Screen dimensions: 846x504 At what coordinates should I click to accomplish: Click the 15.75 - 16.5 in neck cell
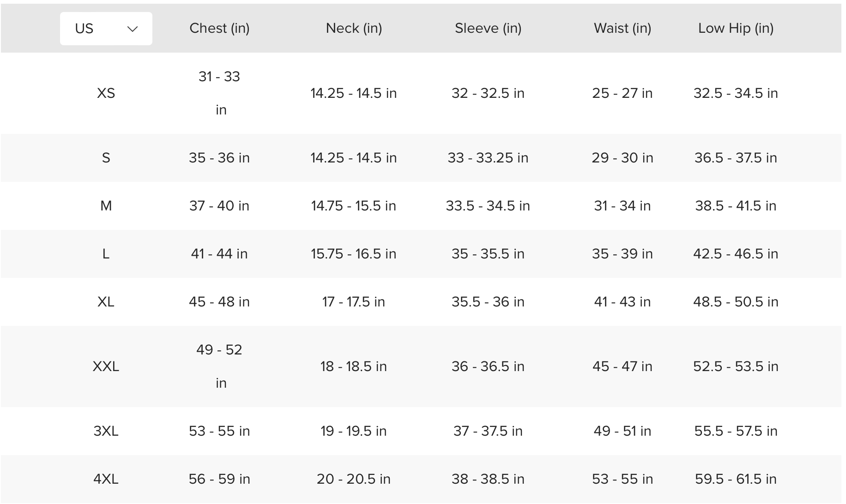354,254
